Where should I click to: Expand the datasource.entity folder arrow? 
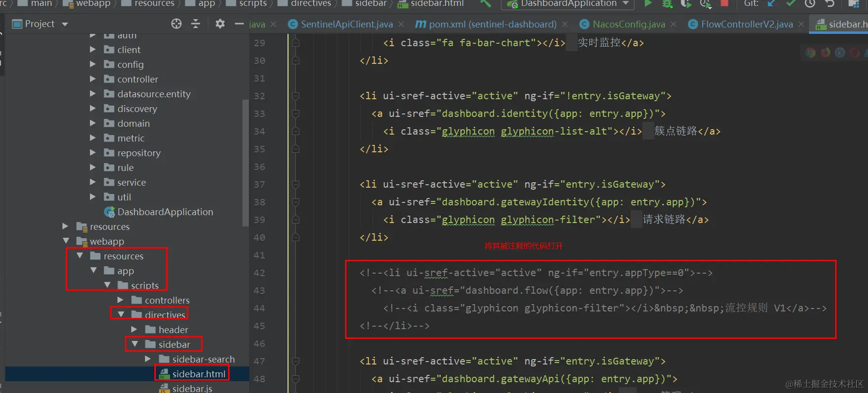tap(93, 94)
